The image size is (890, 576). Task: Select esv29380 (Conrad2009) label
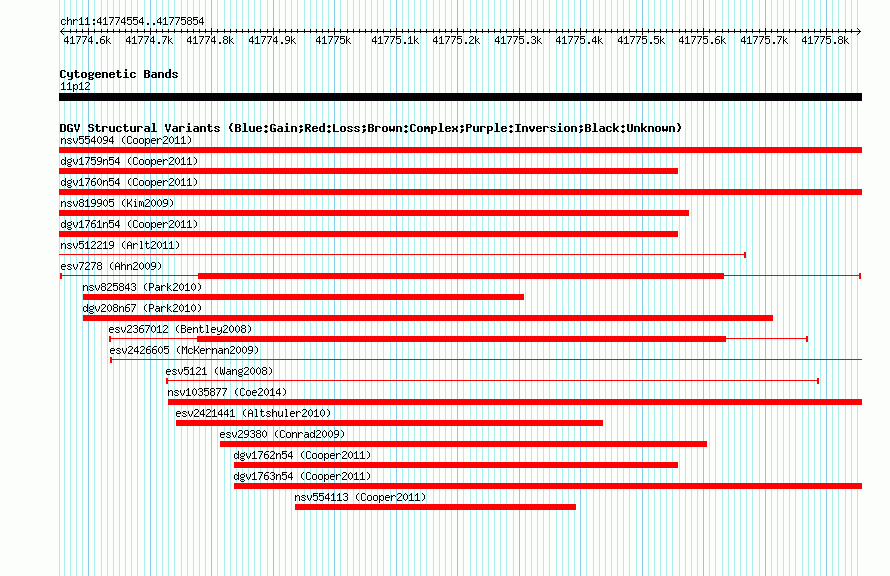coord(283,434)
